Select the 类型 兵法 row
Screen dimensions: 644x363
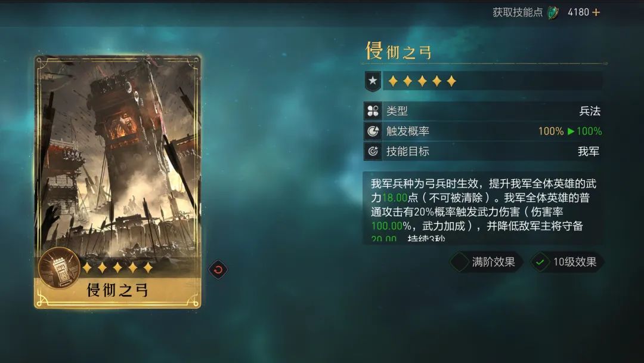click(484, 111)
